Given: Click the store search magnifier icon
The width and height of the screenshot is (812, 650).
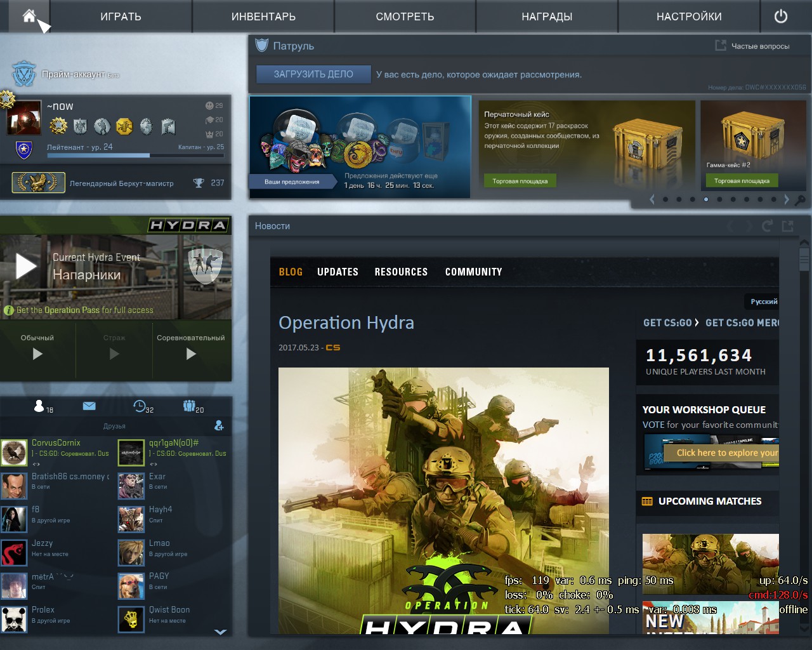Looking at the screenshot, I should click(801, 200).
